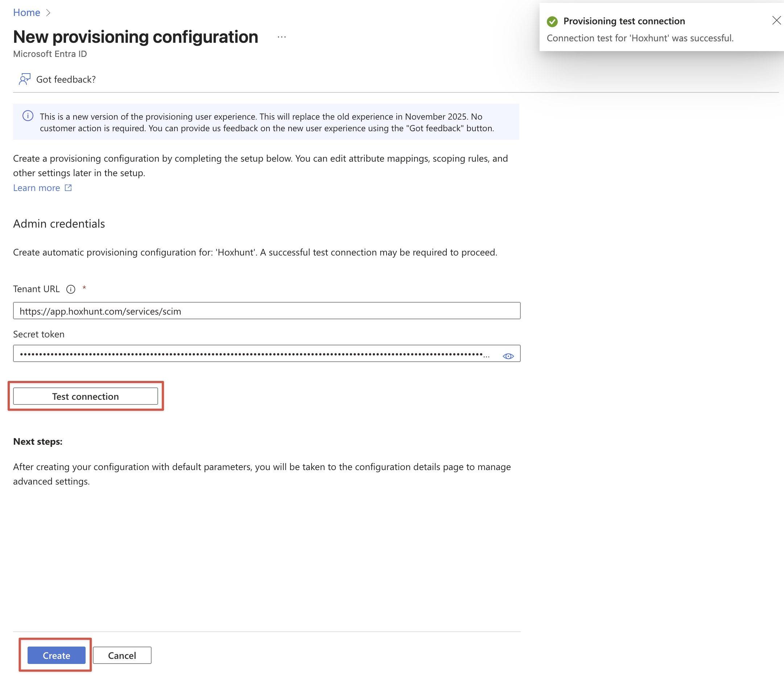Image resolution: width=784 pixels, height=677 pixels.
Task: Go to the Home breadcrumb link
Action: tap(26, 12)
